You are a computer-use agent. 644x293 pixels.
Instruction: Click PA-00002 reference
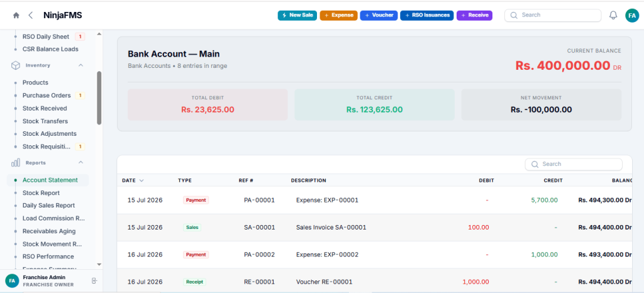pos(259,255)
